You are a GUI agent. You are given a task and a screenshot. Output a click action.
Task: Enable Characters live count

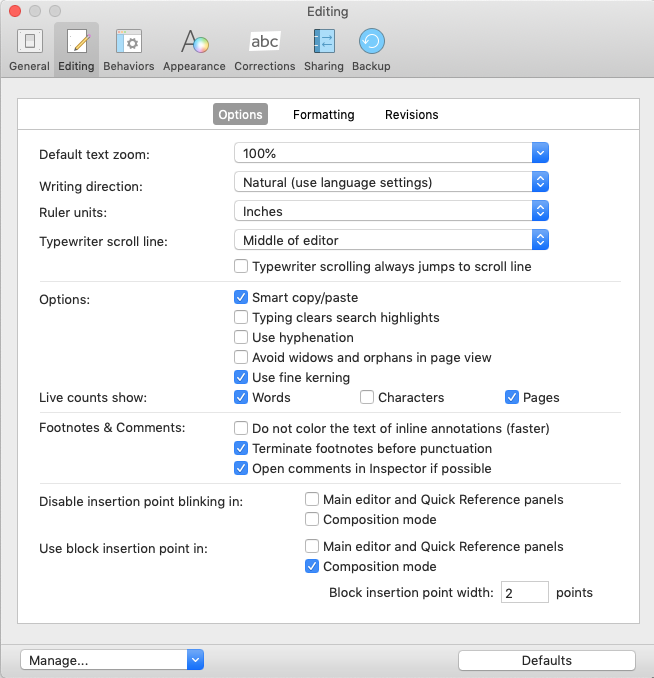367,397
